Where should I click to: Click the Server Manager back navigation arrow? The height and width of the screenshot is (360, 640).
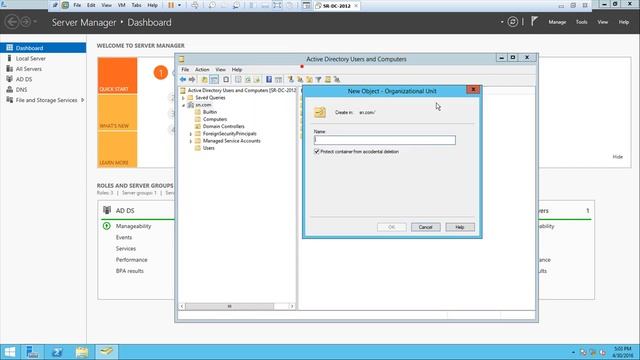[12, 22]
